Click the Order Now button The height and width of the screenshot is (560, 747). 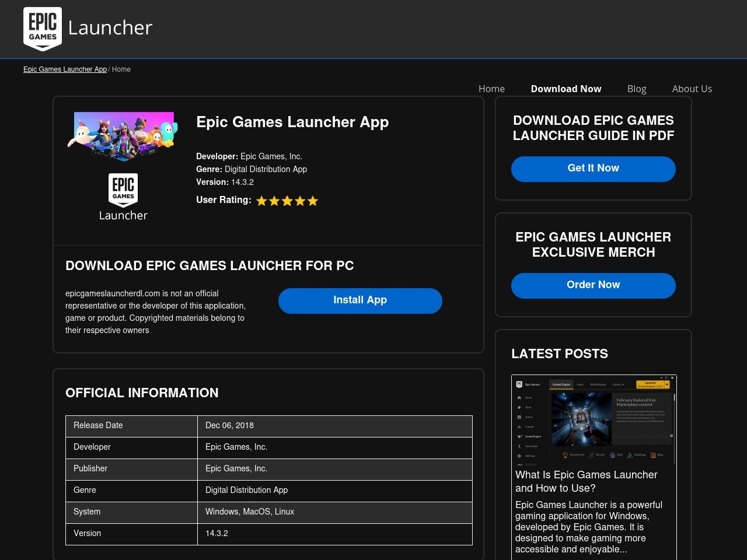[x=594, y=286]
